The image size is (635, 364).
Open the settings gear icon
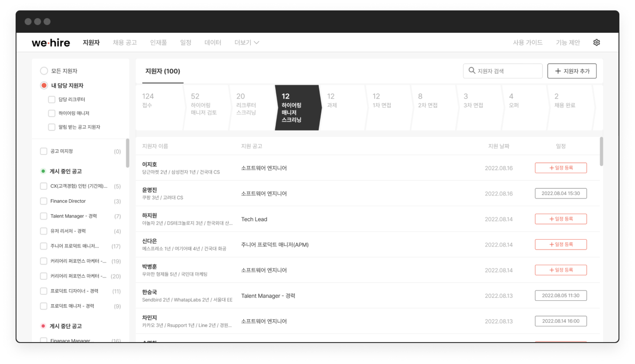tap(596, 42)
